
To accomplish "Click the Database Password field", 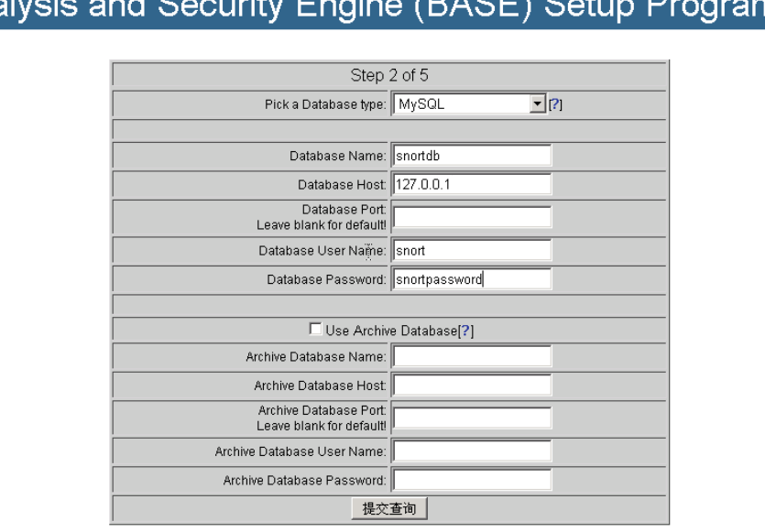I will (x=471, y=279).
